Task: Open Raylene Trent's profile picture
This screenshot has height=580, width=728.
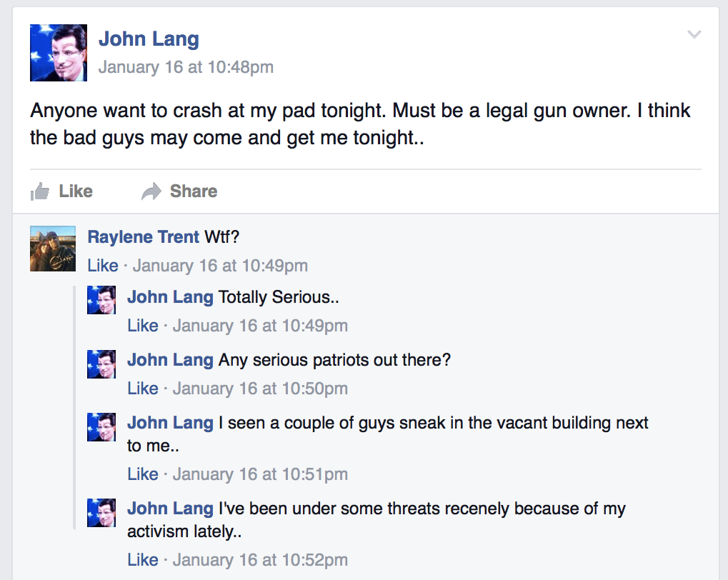Action: 53,249
